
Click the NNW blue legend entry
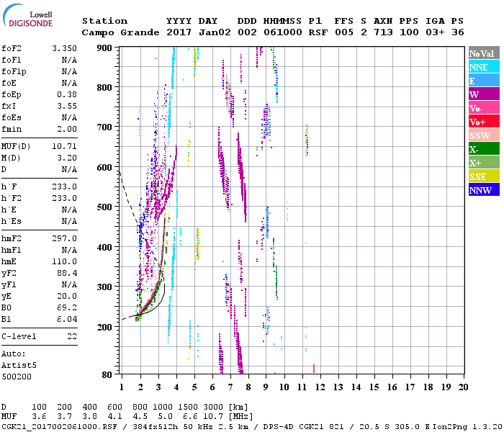[482, 190]
